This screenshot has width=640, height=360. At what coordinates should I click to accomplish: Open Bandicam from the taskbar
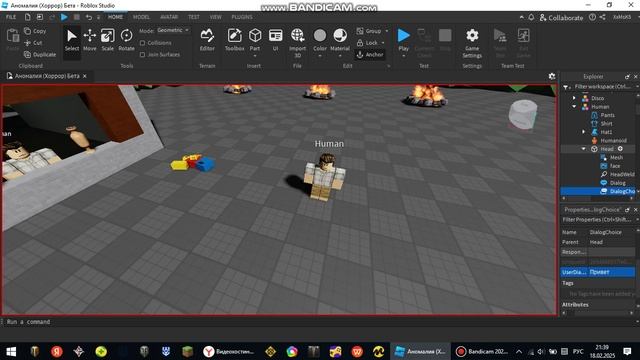tap(482, 351)
